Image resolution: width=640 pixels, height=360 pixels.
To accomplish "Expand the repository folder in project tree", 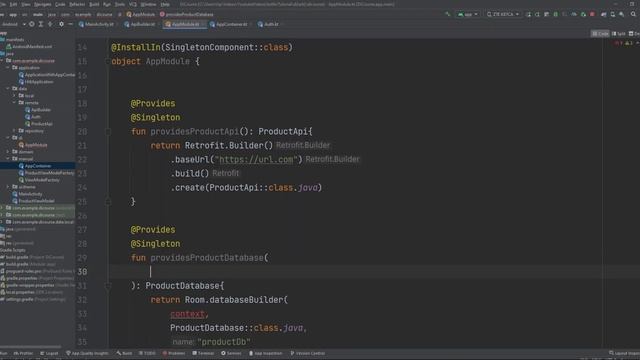I will [15, 131].
